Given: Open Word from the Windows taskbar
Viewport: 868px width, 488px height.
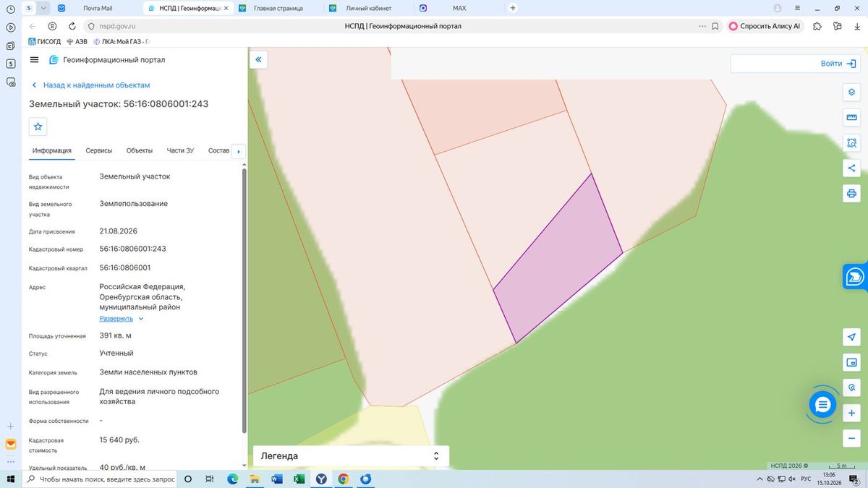Looking at the screenshot, I should click(x=277, y=479).
